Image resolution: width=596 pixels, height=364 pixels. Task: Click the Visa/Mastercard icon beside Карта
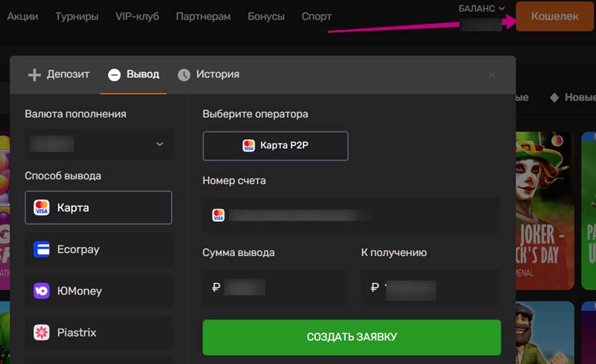click(x=42, y=208)
